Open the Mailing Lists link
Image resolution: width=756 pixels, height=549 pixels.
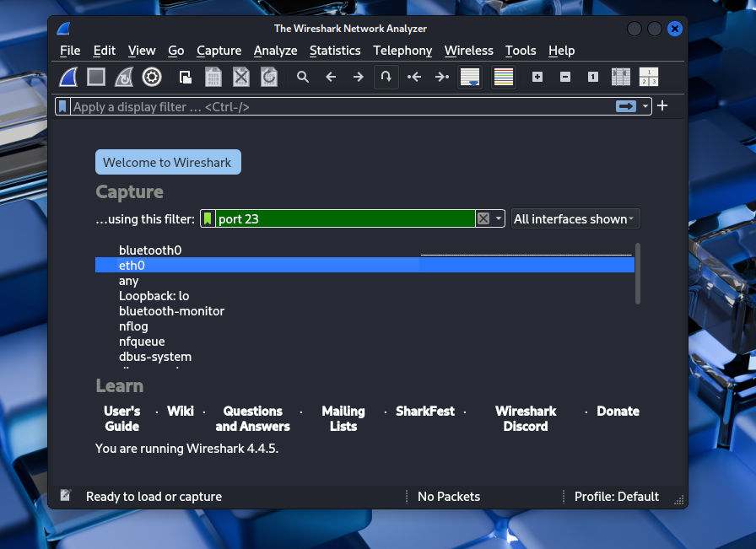point(343,418)
